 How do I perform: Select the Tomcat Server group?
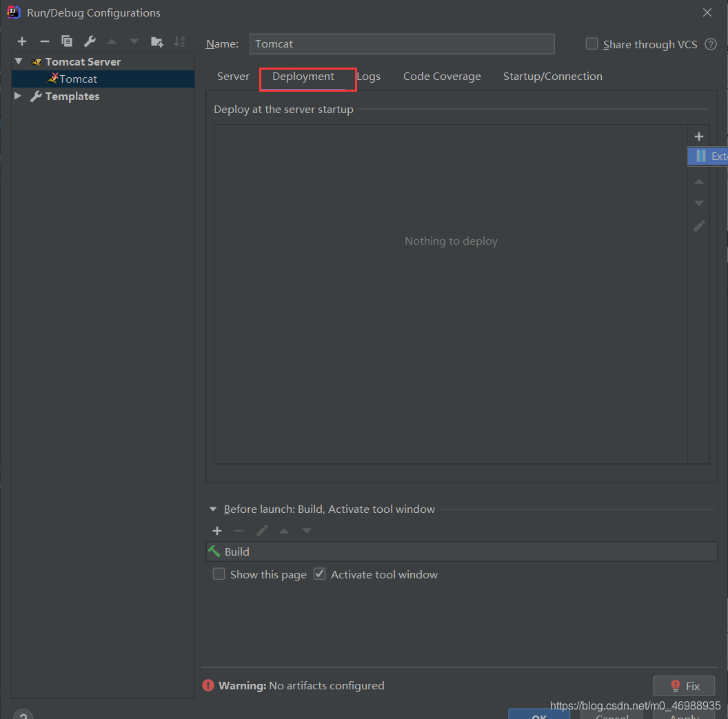[x=83, y=62]
